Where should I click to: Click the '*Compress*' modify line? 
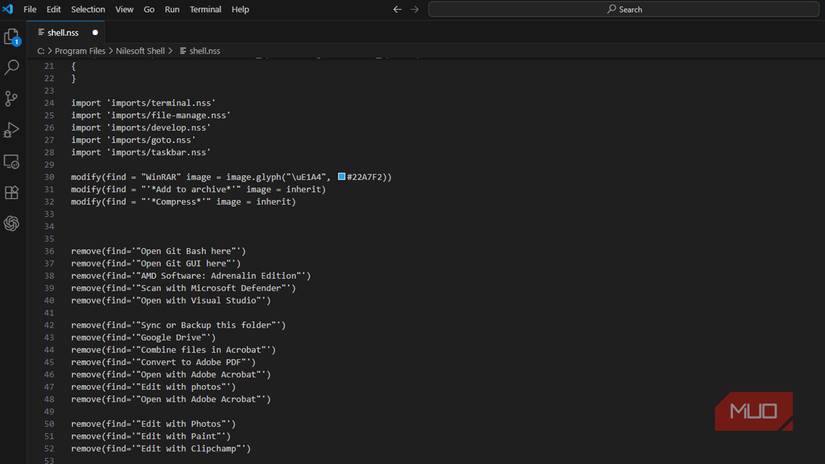pyautogui.click(x=184, y=201)
